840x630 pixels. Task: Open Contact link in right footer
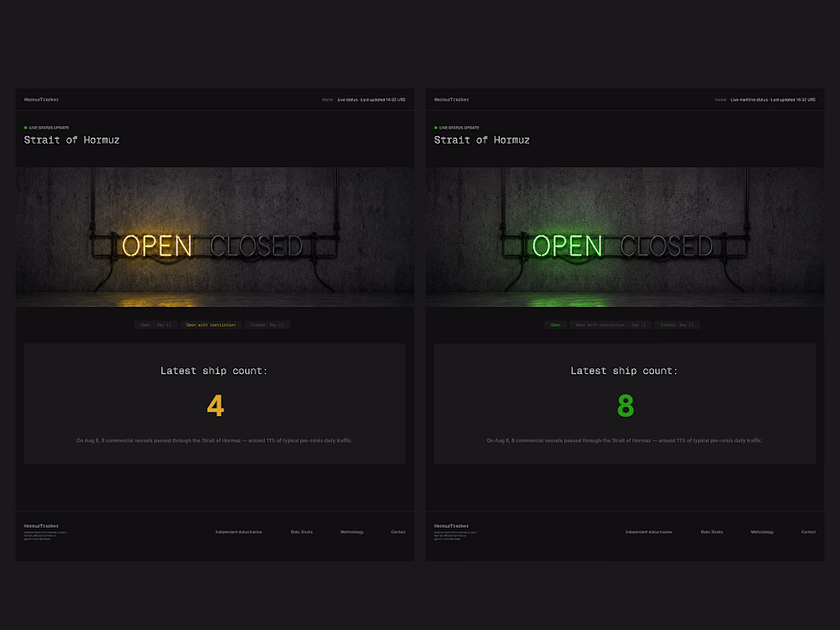(x=809, y=532)
